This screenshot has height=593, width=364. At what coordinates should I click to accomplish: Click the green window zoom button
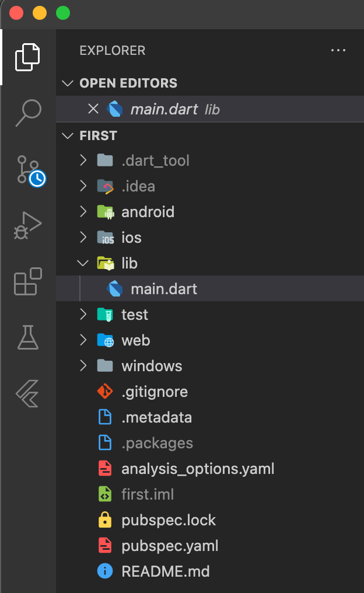(x=62, y=13)
